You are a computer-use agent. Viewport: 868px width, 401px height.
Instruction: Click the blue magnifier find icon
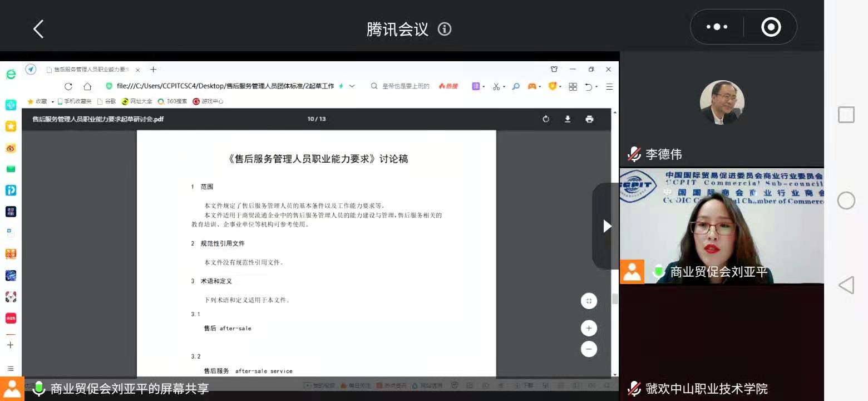click(516, 86)
